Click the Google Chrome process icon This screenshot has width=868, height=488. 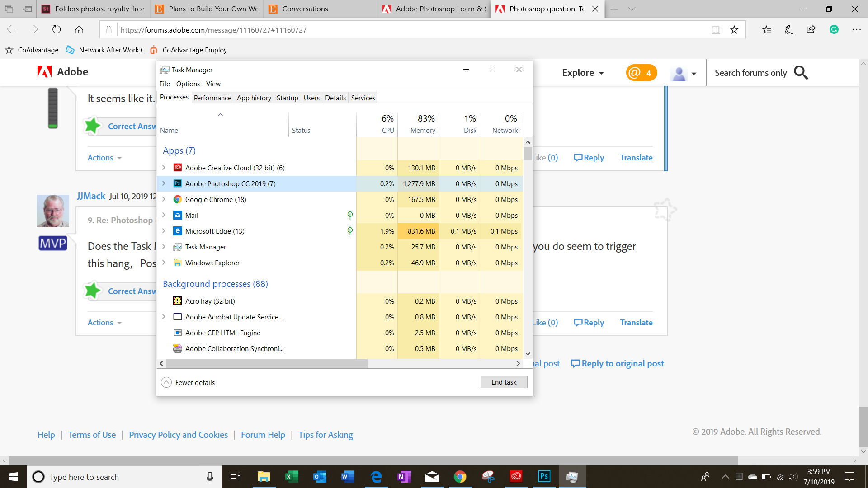(x=178, y=199)
